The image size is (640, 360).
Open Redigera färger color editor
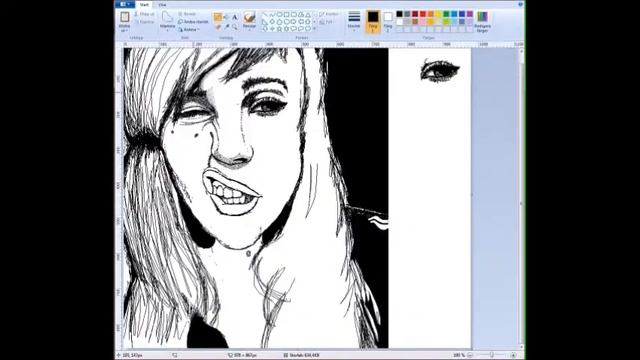pos(482,22)
